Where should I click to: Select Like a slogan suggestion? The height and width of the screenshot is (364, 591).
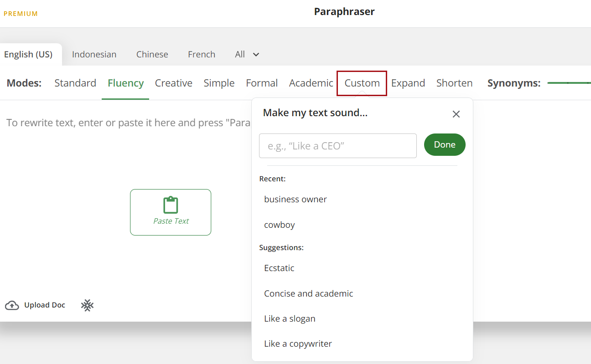pos(290,318)
